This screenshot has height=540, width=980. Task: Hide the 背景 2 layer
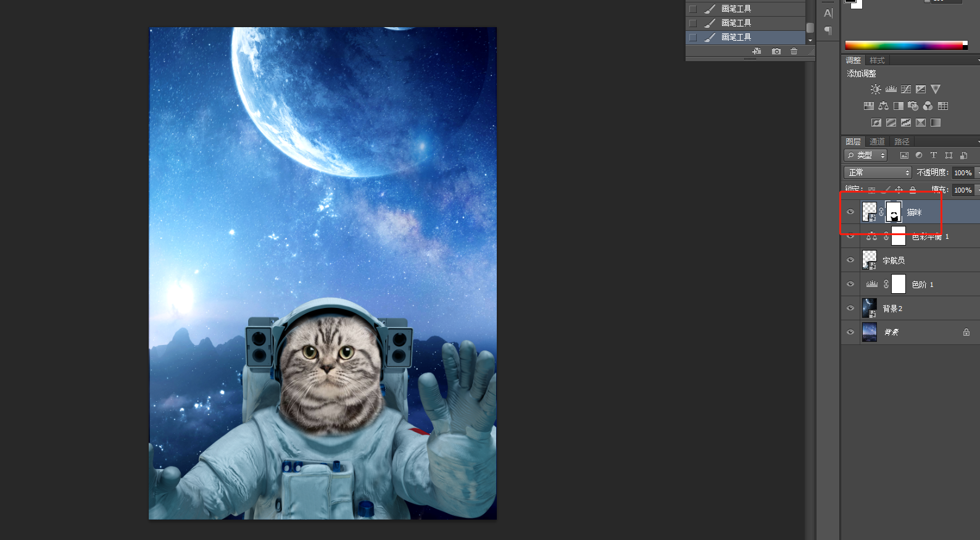850,308
